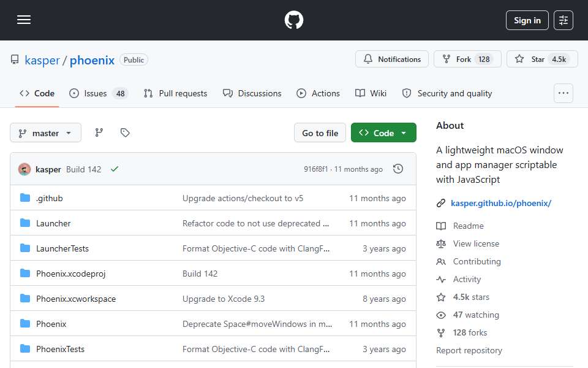Image resolution: width=588 pixels, height=368 pixels.
Task: Open the LauncherTests folder
Action: pos(62,248)
